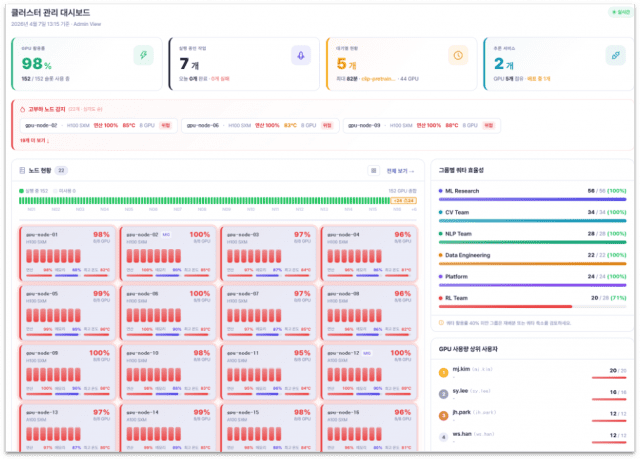Open the gpu-node-08 card showing 96%
Screen dimensions: 640x460
pos(369,313)
